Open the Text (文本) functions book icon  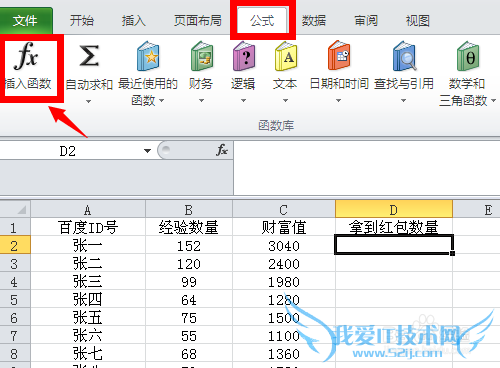tap(286, 56)
